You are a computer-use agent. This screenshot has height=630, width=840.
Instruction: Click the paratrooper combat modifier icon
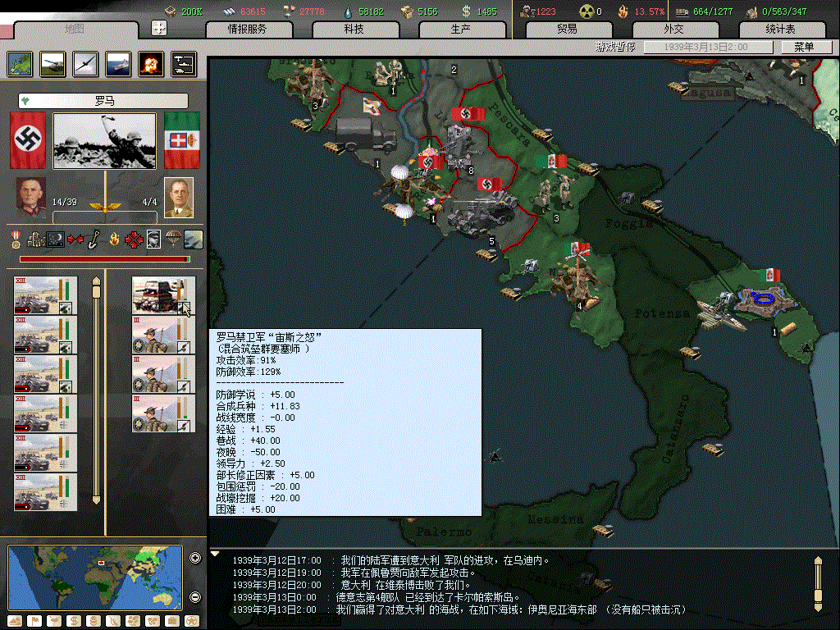pyautogui.click(x=173, y=240)
